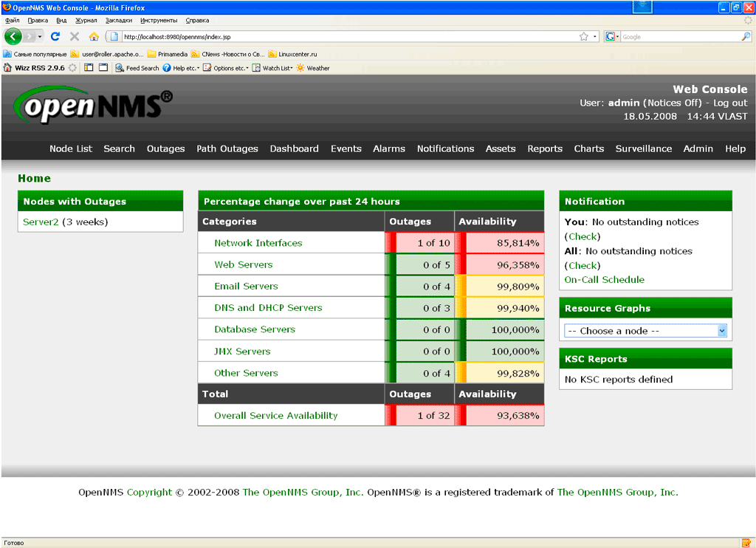Screen dimensions: 756x548
Task: Click the Google search magnifier icon
Action: 746,36
